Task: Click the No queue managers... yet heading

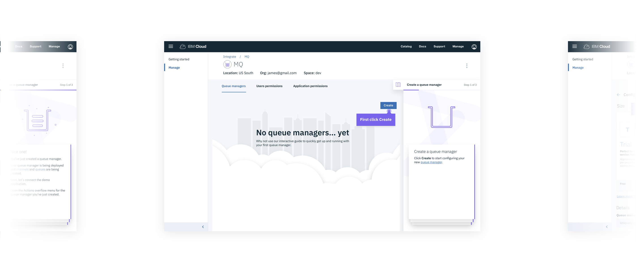Action: point(303,133)
